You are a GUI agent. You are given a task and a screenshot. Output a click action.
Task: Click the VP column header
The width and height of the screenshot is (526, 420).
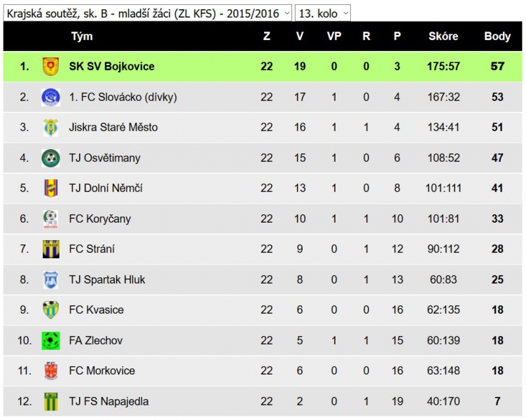[334, 36]
